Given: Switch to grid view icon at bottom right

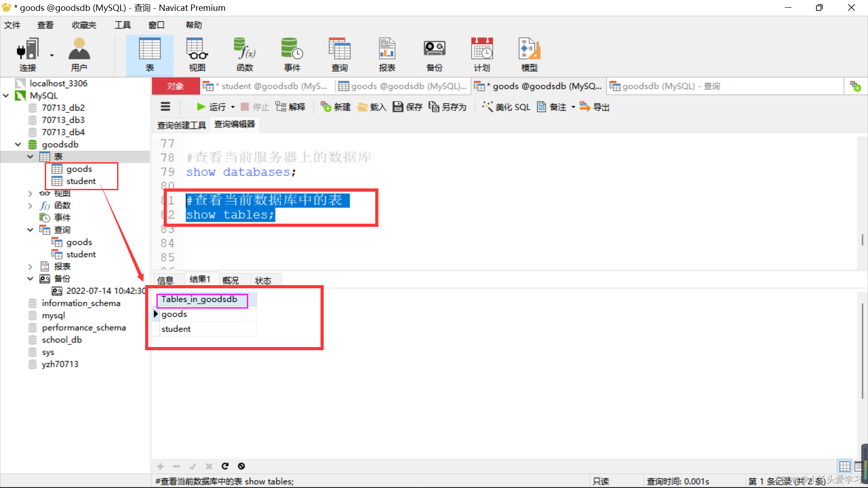Looking at the screenshot, I should (x=844, y=466).
